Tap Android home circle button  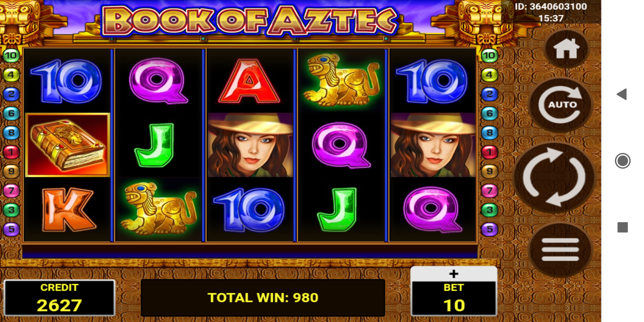[623, 161]
